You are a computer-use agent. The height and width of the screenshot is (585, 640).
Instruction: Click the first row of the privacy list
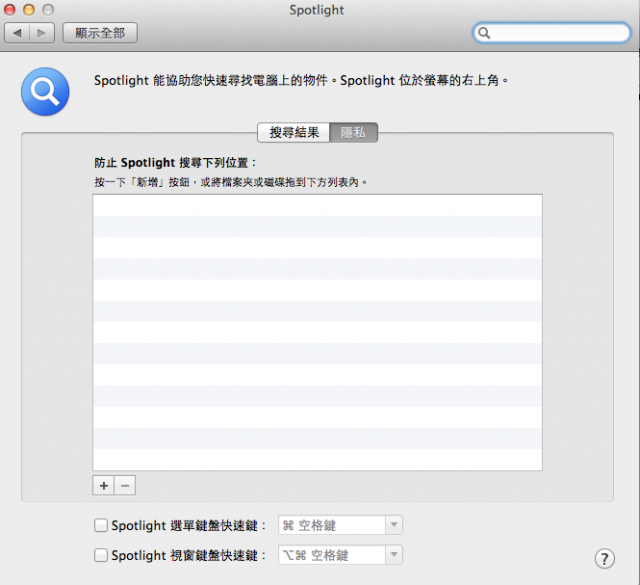tap(318, 205)
